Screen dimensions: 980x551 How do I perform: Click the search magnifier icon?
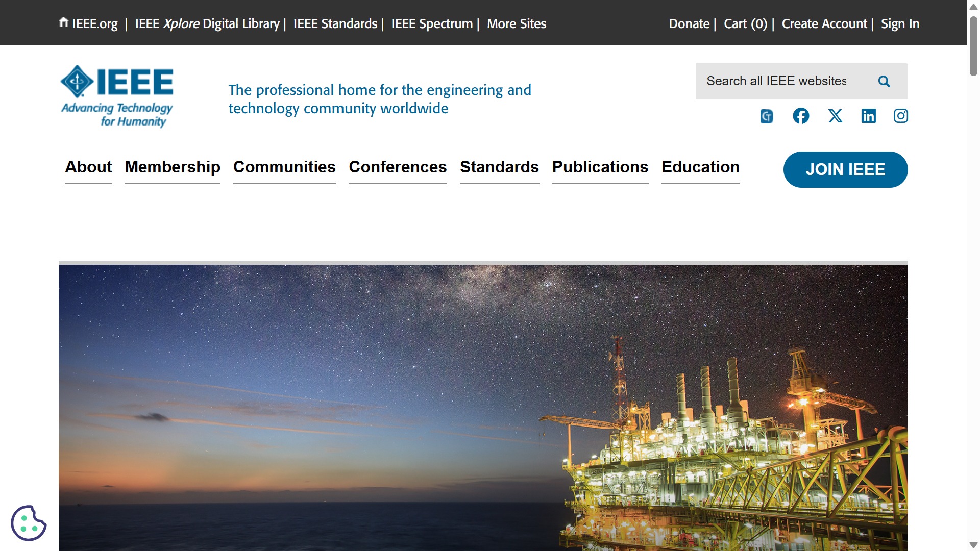[884, 82]
